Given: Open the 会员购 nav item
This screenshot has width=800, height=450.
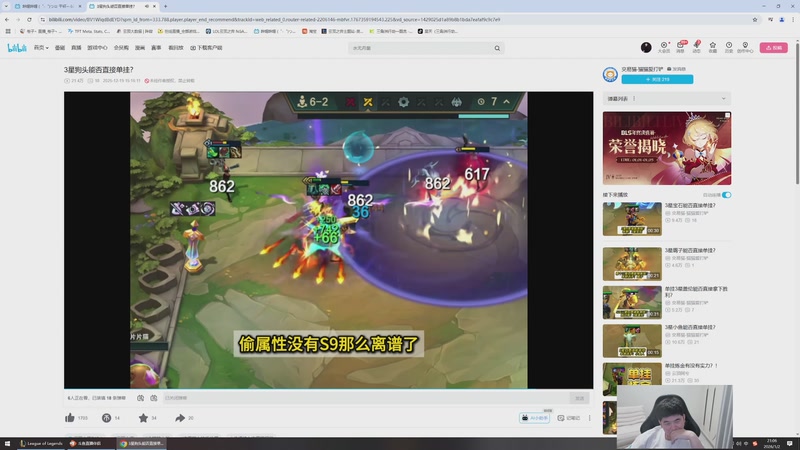Looking at the screenshot, I should coord(121,48).
